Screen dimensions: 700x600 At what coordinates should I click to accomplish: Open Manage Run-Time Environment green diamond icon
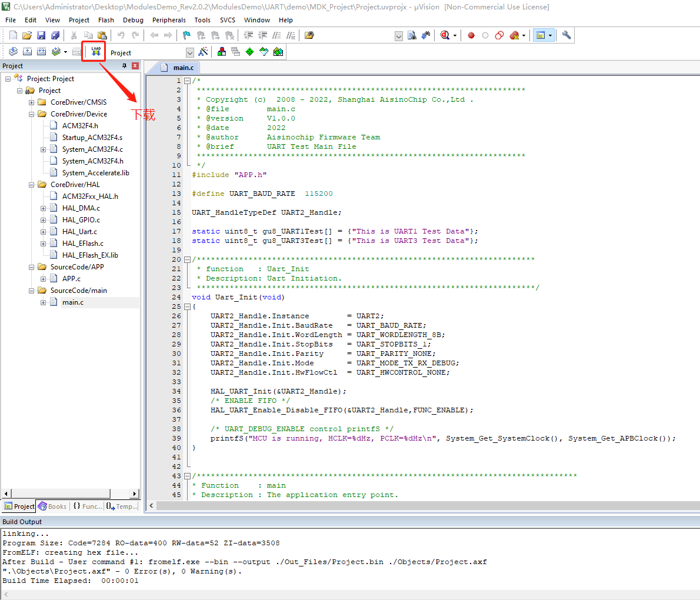250,52
